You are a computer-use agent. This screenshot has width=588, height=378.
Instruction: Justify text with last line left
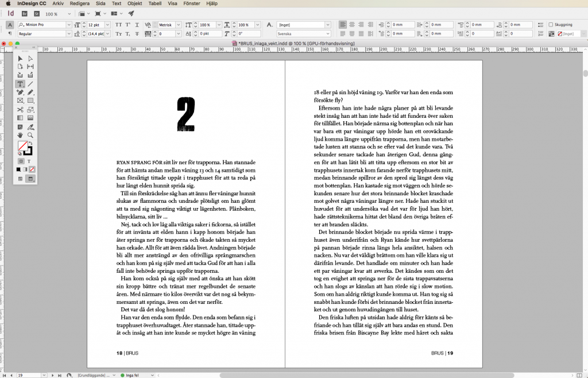[x=343, y=34]
